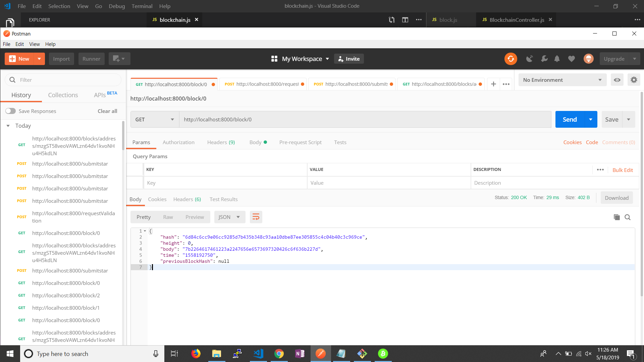The height and width of the screenshot is (362, 644).
Task: Open the Visual Studio Code blockchain.js tab
Action: pyautogui.click(x=173, y=19)
